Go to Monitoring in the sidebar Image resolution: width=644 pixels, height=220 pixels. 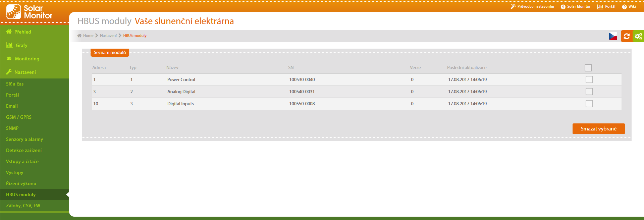[27, 59]
